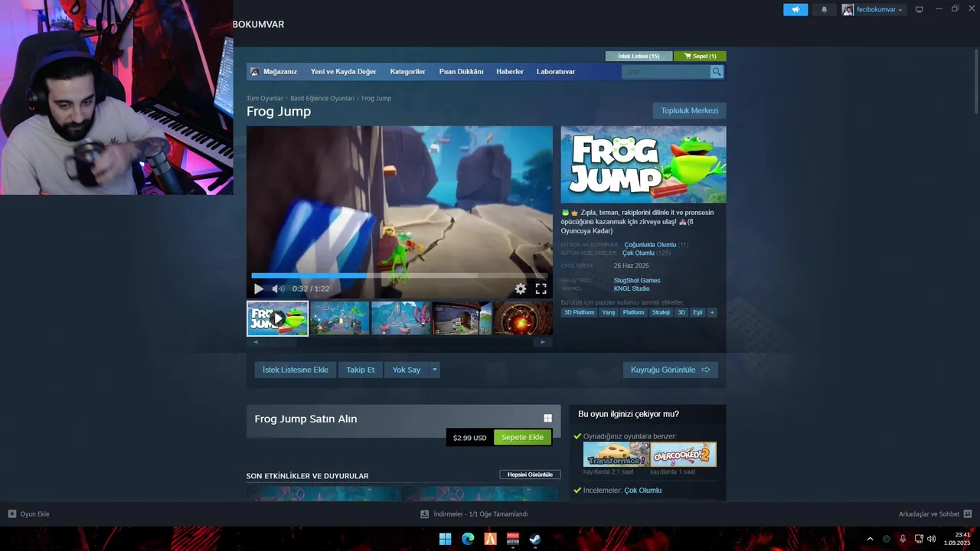This screenshot has height=551, width=980.
Task: Open the Kategoriler menu
Action: coord(407,72)
